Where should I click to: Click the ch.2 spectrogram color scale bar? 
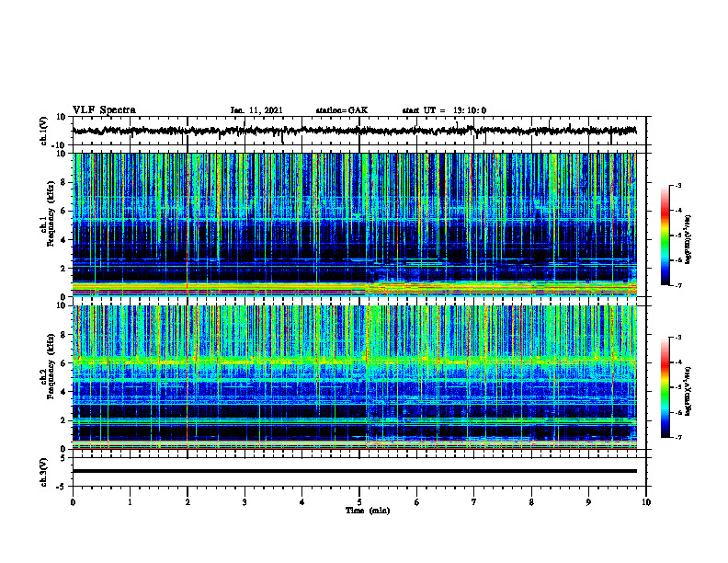[x=665, y=387]
